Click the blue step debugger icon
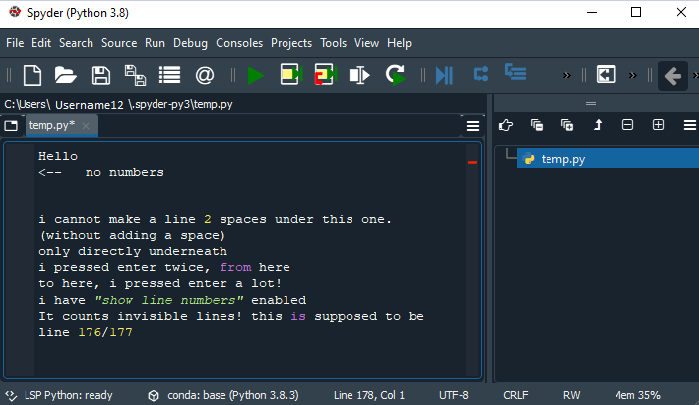Screen dimensions: 699x405 (481, 74)
